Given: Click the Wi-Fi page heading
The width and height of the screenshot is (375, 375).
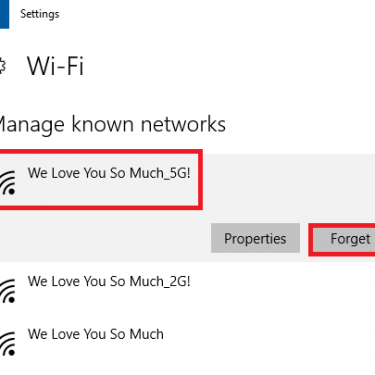Looking at the screenshot, I should point(55,66).
